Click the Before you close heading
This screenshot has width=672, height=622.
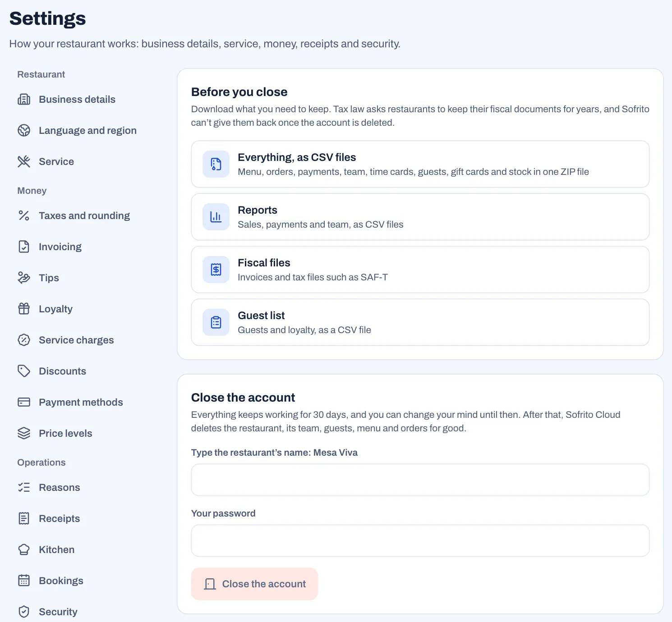point(239,92)
